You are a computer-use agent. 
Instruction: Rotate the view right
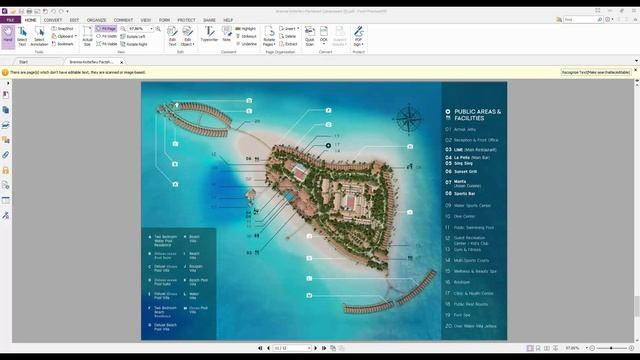click(134, 44)
